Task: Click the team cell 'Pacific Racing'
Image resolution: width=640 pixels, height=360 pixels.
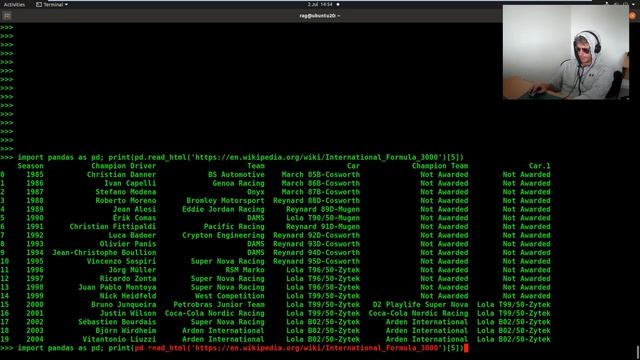Action: tap(234, 227)
